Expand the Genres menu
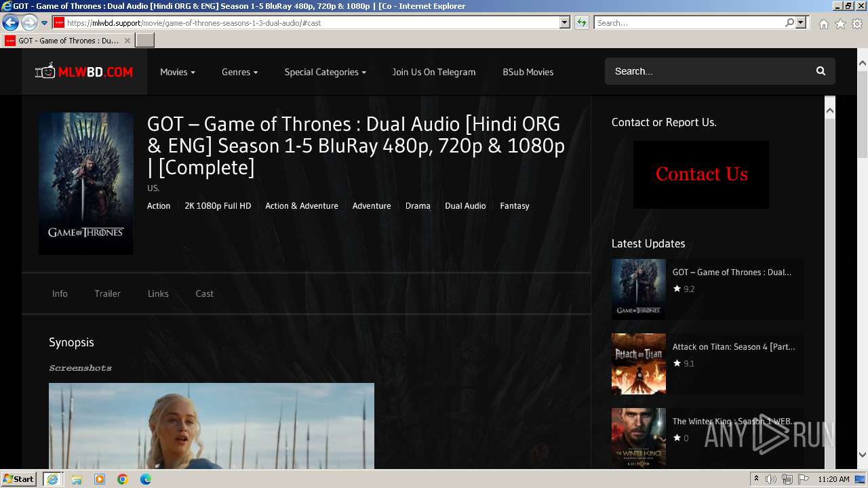 pyautogui.click(x=239, y=72)
